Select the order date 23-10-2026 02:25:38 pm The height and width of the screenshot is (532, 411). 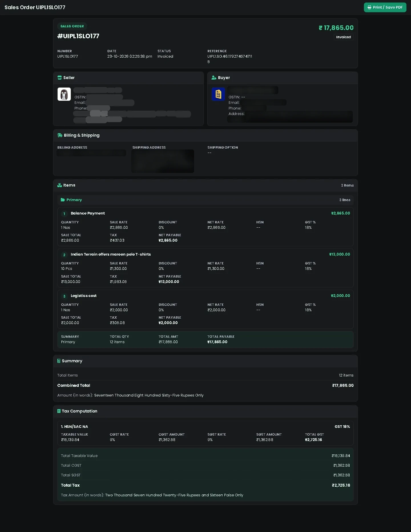click(x=130, y=56)
